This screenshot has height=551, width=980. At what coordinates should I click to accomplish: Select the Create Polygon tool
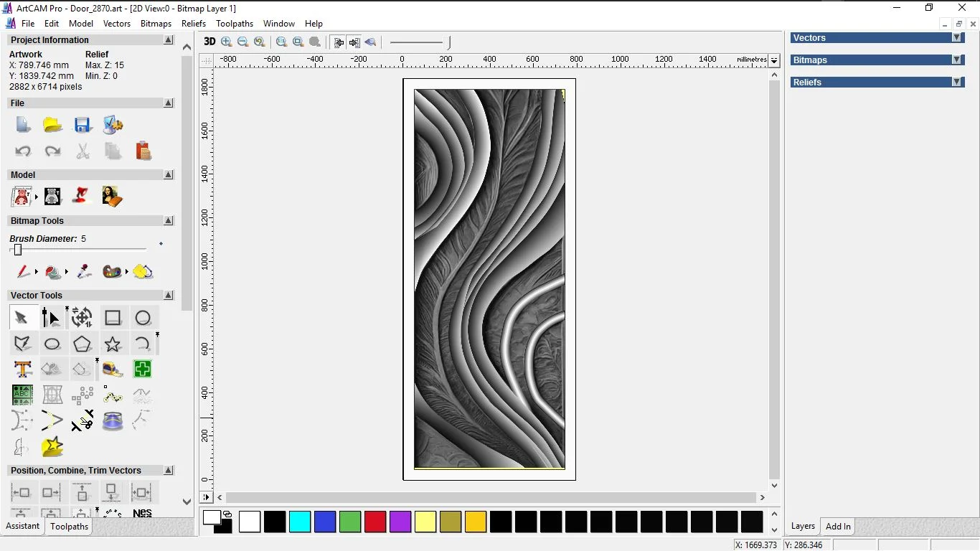tap(83, 344)
